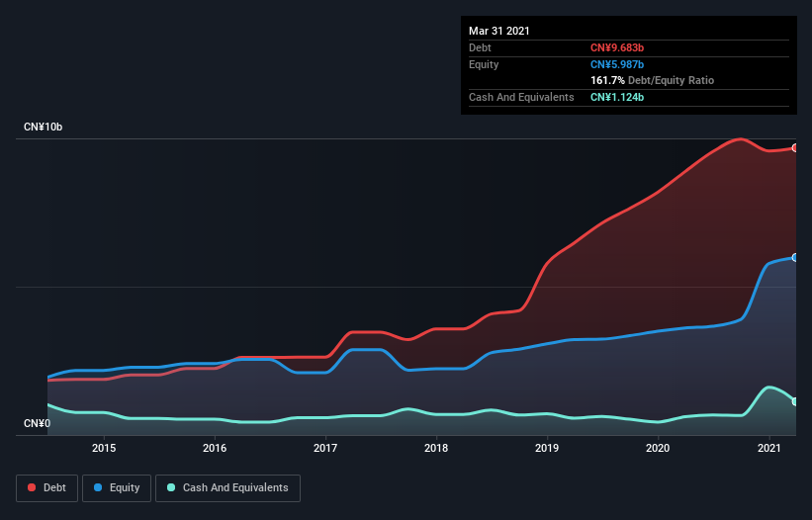Click the Debt row label in tooltip
Image resolution: width=812 pixels, height=520 pixels.
point(480,47)
